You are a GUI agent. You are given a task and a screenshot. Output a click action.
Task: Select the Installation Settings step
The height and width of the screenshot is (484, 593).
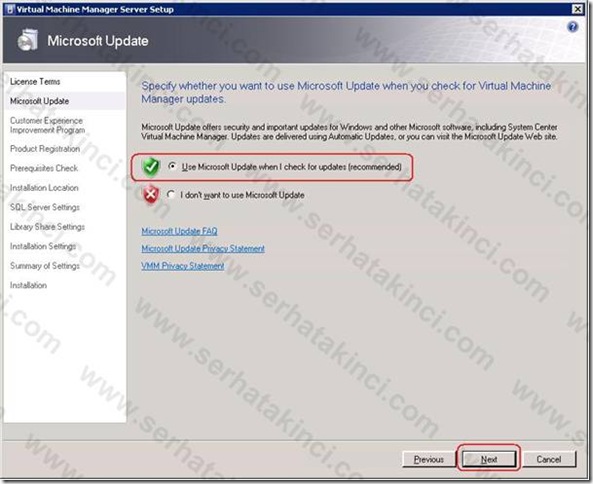pyautogui.click(x=43, y=247)
